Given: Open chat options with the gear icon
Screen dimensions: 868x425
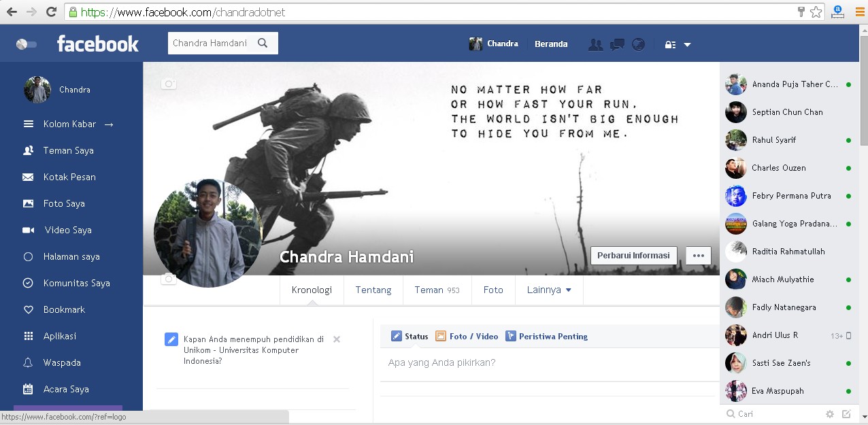Looking at the screenshot, I should tap(829, 413).
